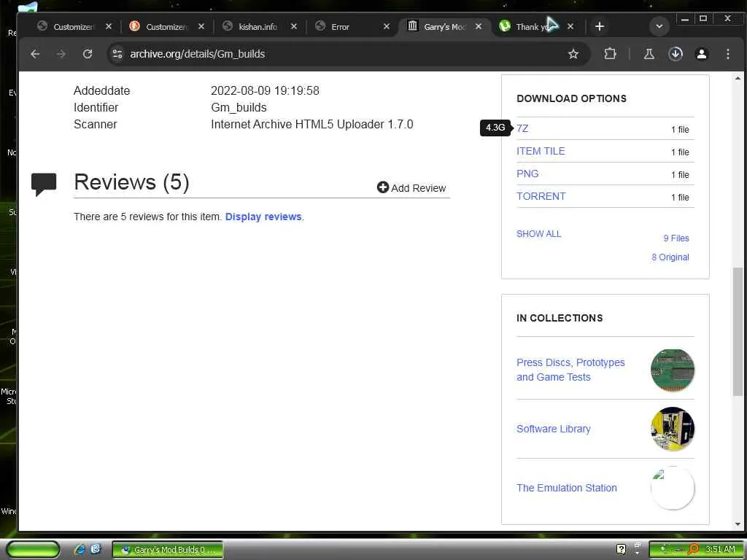747x560 pixels.
Task: Click The Emulation Station broken thumbnail
Action: click(672, 488)
